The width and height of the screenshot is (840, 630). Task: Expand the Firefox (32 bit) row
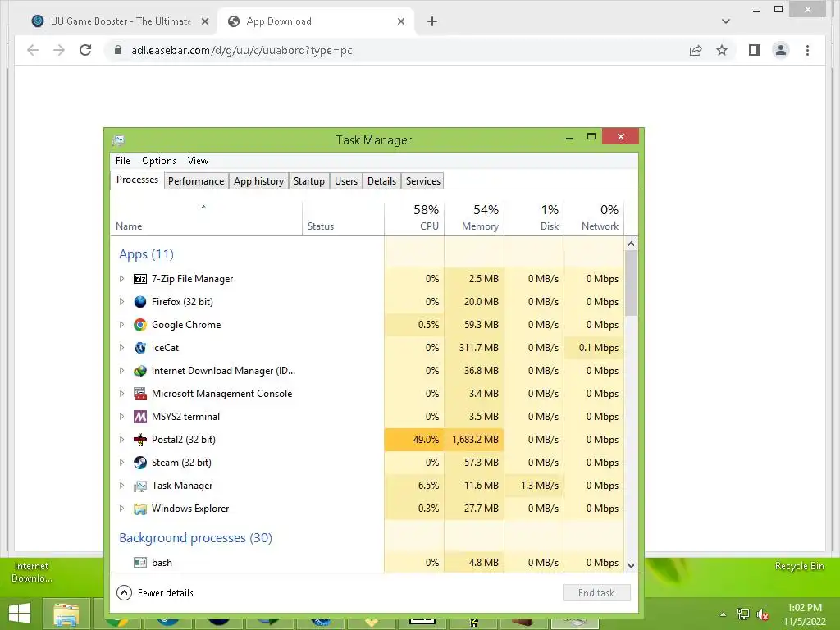pos(121,302)
